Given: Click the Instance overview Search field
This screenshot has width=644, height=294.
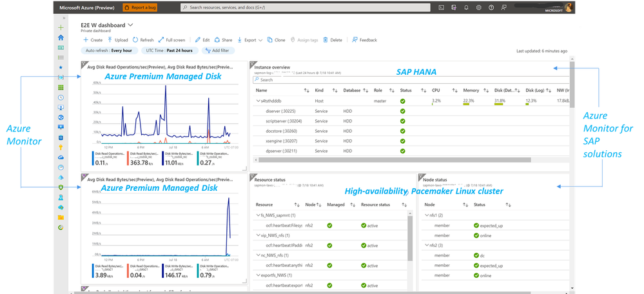Looking at the screenshot, I should point(411,80).
